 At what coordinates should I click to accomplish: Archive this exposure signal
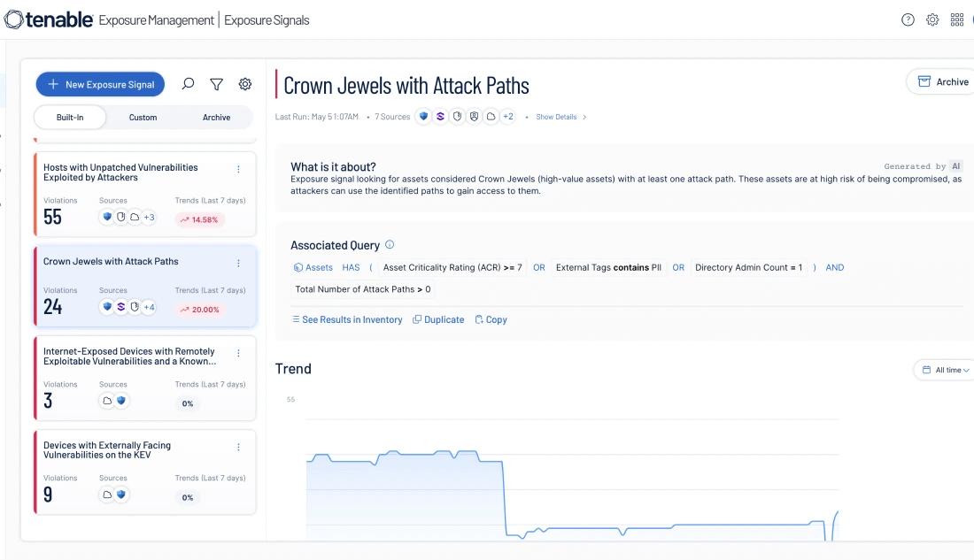[x=942, y=82]
